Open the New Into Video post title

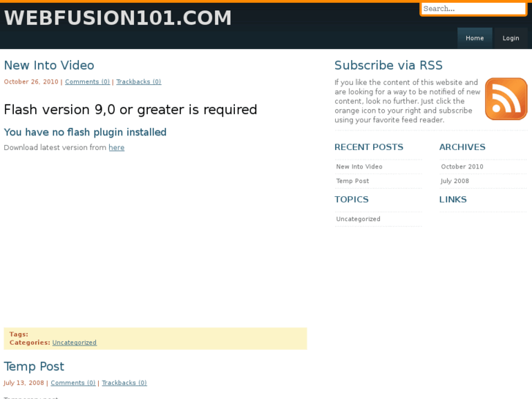(49, 65)
